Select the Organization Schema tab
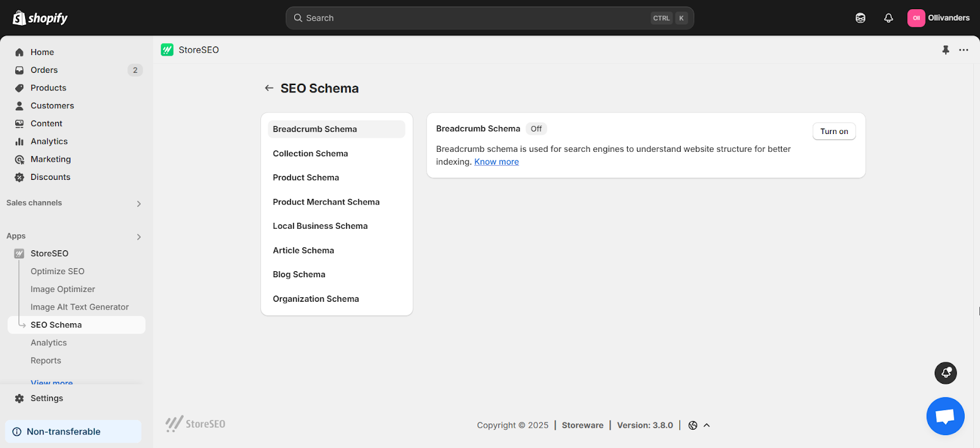 336,299
